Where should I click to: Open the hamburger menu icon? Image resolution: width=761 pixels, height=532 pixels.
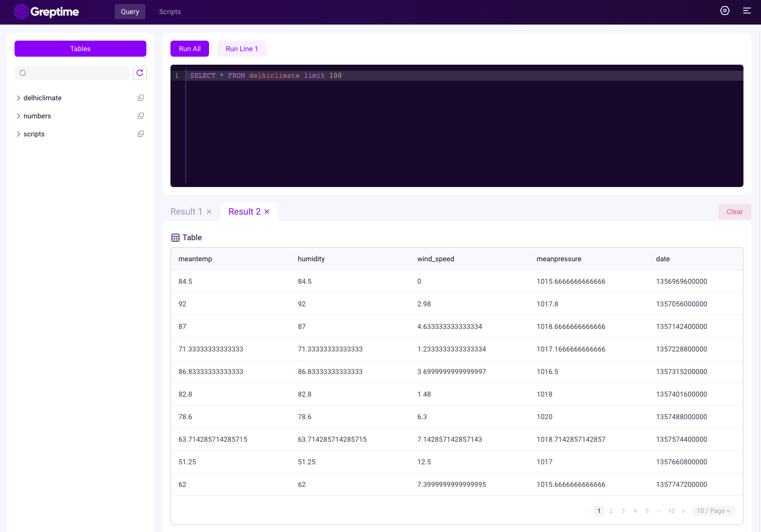[x=746, y=11]
